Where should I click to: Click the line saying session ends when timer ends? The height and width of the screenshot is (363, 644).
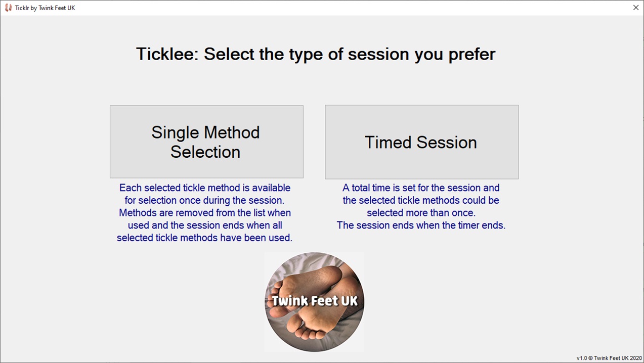[420, 225]
